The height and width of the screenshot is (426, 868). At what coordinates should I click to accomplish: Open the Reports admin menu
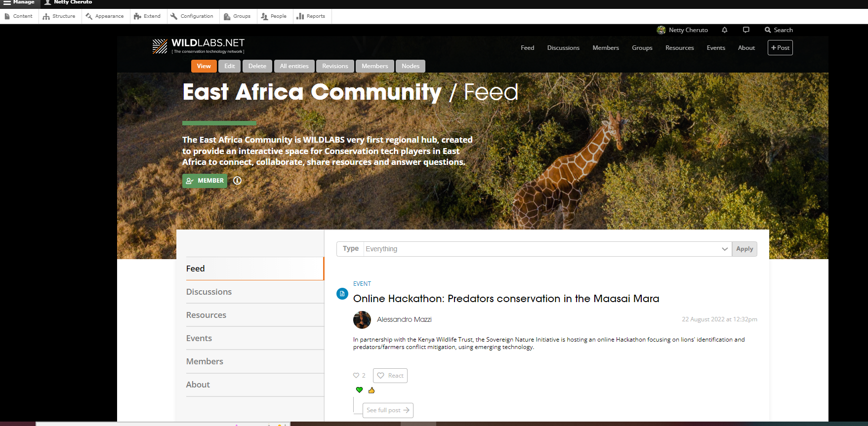tap(311, 16)
